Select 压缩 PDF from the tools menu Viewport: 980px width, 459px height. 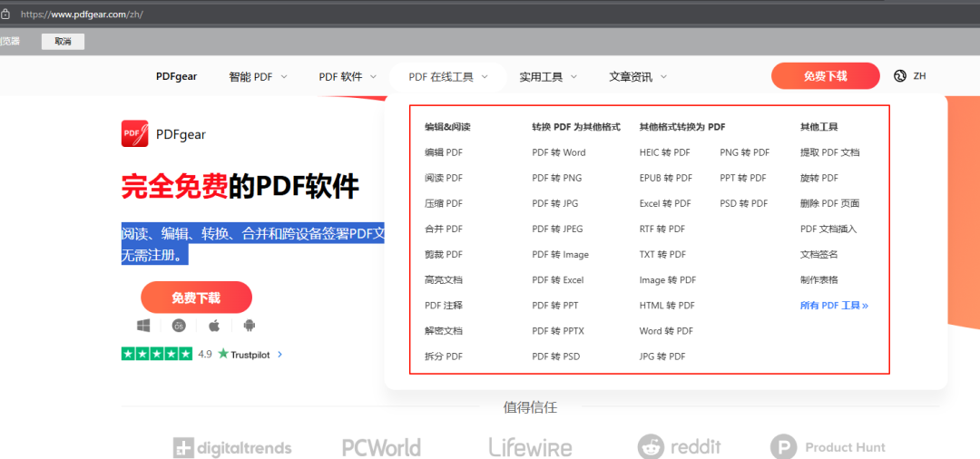click(x=444, y=203)
